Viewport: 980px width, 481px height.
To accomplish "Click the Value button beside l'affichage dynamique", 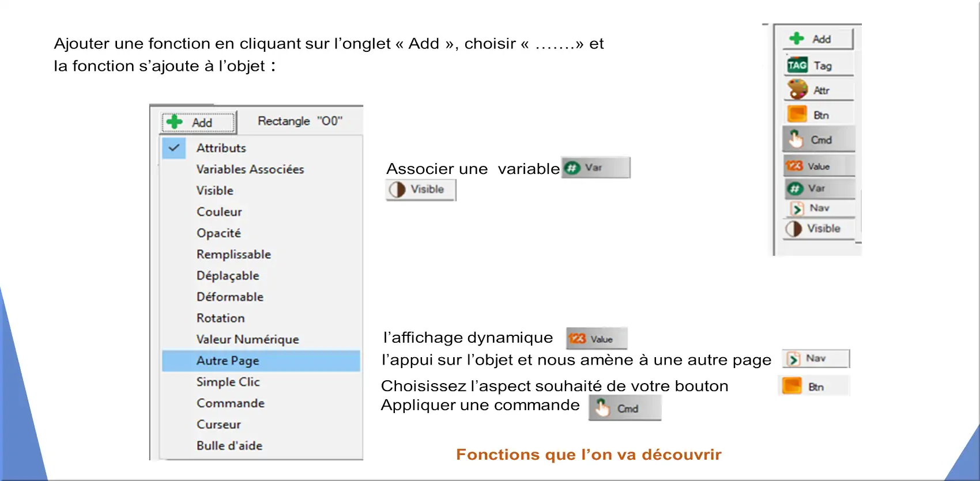I will pos(597,339).
